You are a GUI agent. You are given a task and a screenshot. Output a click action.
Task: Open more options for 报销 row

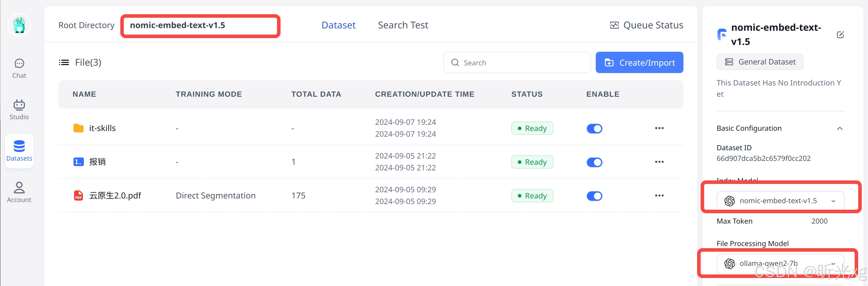(x=659, y=162)
